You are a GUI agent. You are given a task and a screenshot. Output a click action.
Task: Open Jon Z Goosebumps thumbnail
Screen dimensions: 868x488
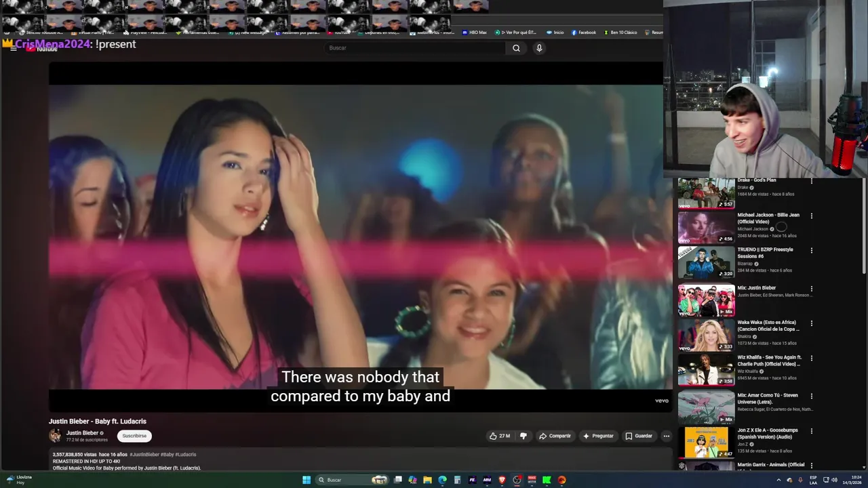coord(706,442)
